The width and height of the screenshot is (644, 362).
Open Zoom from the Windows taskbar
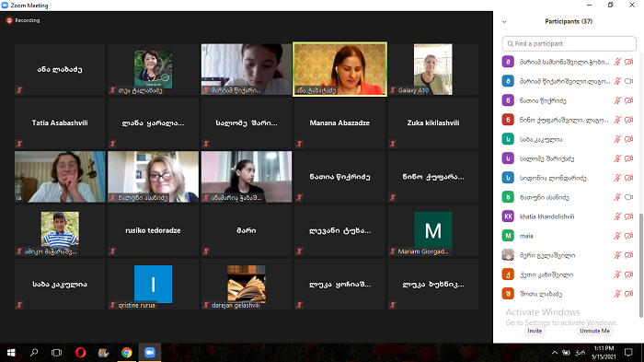[x=149, y=353]
